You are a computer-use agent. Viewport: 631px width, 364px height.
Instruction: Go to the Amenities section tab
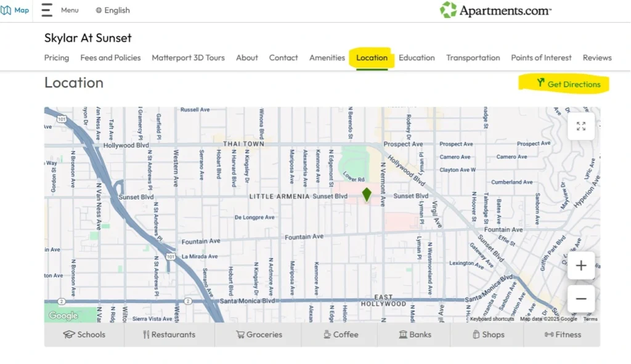tap(327, 58)
